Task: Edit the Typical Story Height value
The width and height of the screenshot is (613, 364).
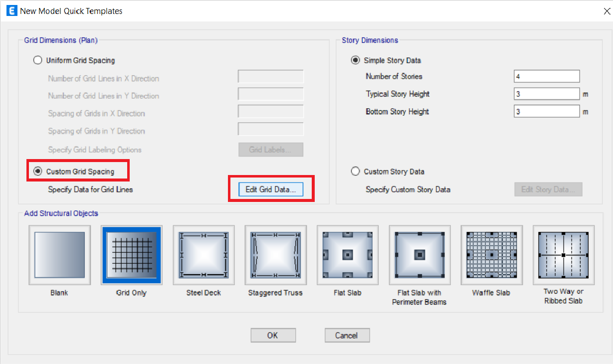Action: click(546, 93)
